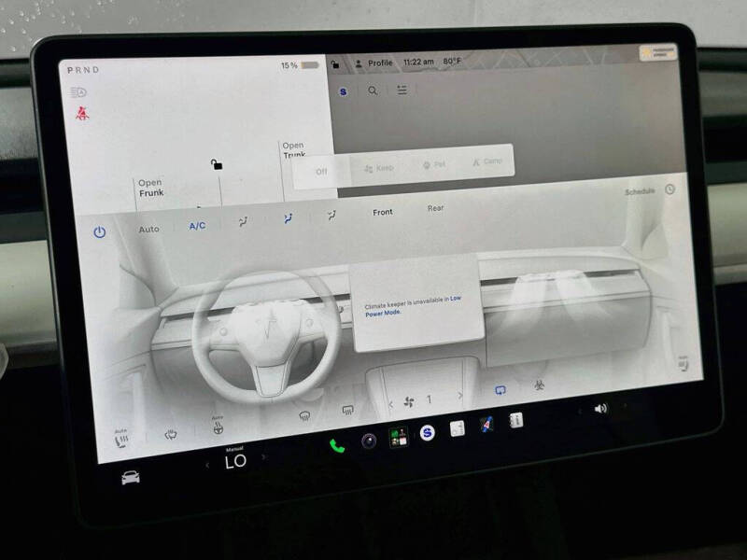Open the driver Profile menu
Screen dimensions: 747x560
click(x=374, y=63)
